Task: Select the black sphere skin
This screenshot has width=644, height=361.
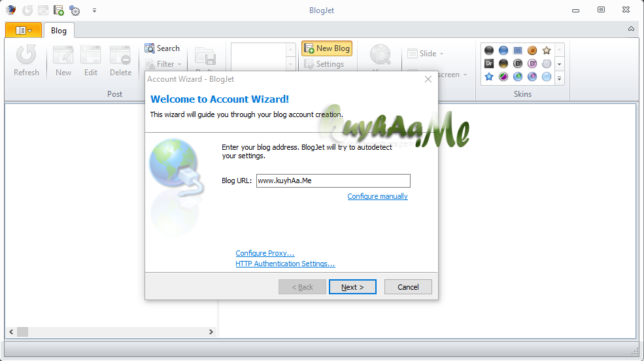Action: pos(489,50)
